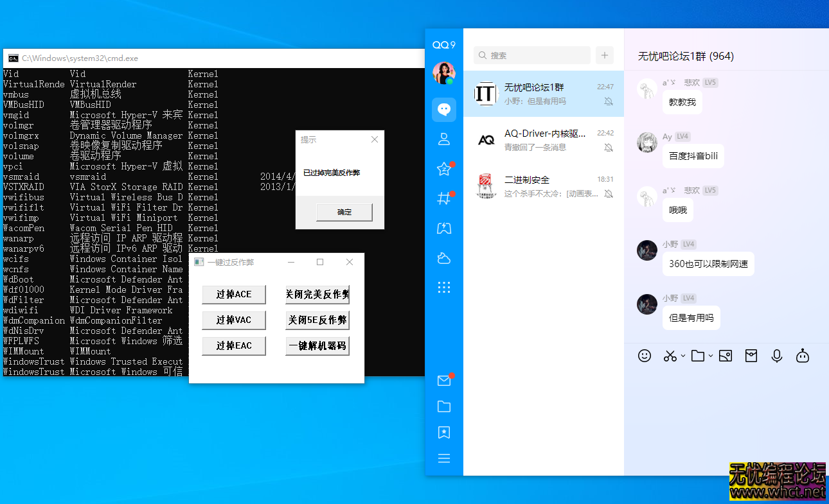
Task: Expand the dropdown arrow beside scissors icon
Action: click(683, 356)
